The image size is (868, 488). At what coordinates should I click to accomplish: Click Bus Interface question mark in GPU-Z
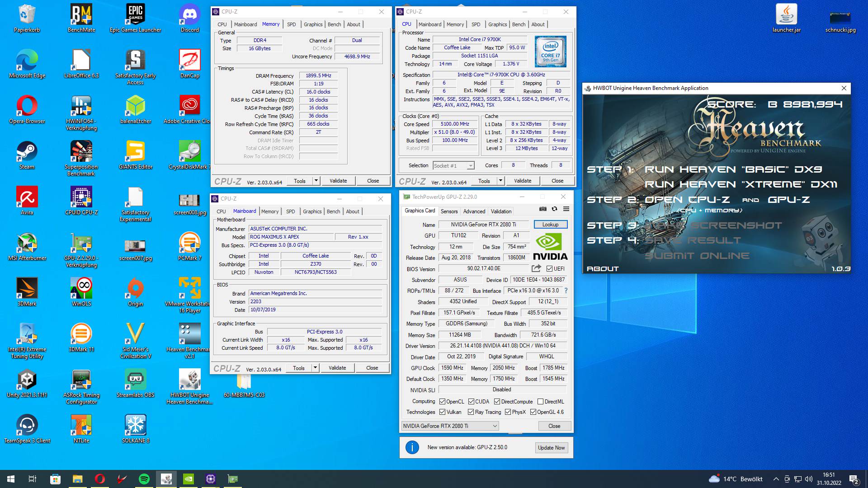(x=566, y=291)
